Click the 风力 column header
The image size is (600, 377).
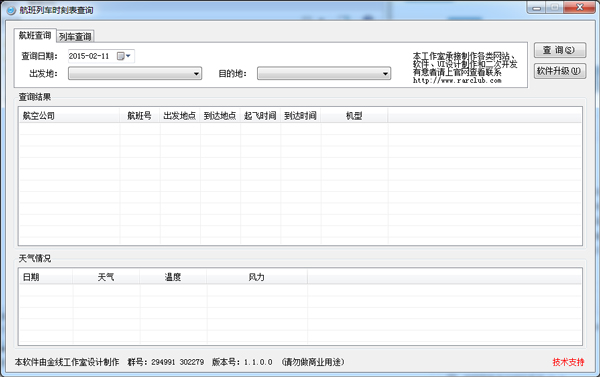tap(257, 277)
